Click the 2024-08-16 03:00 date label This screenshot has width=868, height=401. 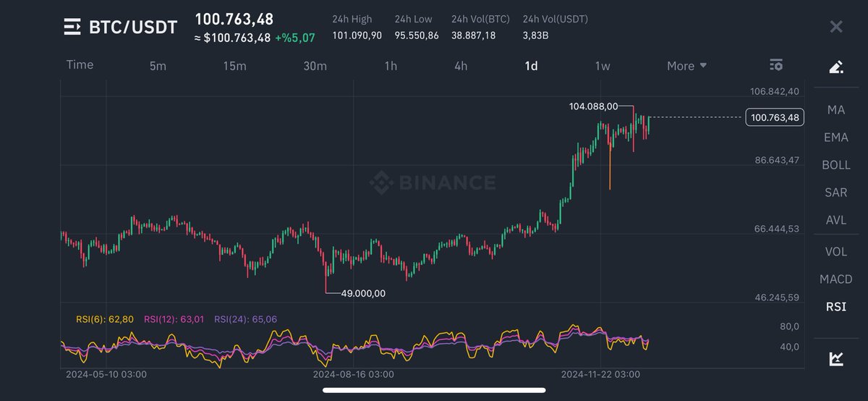tap(354, 374)
